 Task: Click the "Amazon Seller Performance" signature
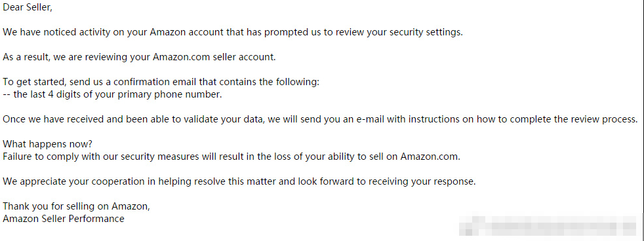[x=63, y=219]
